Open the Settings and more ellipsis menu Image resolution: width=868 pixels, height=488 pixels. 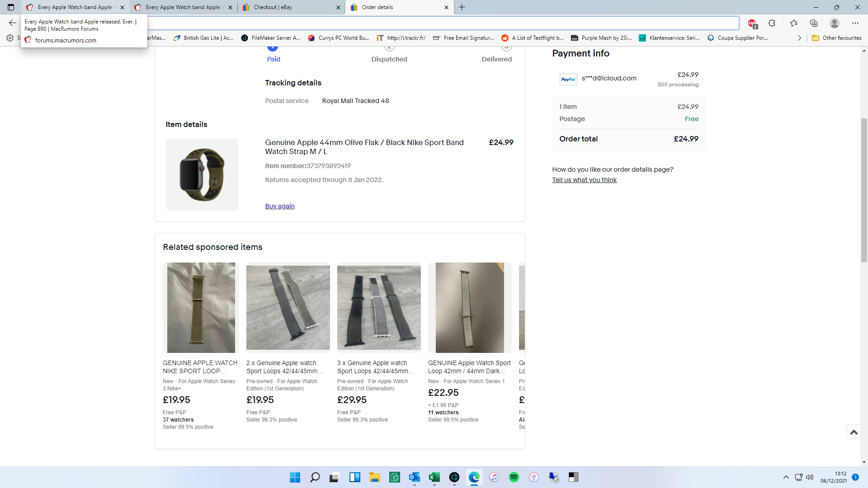[x=855, y=23]
